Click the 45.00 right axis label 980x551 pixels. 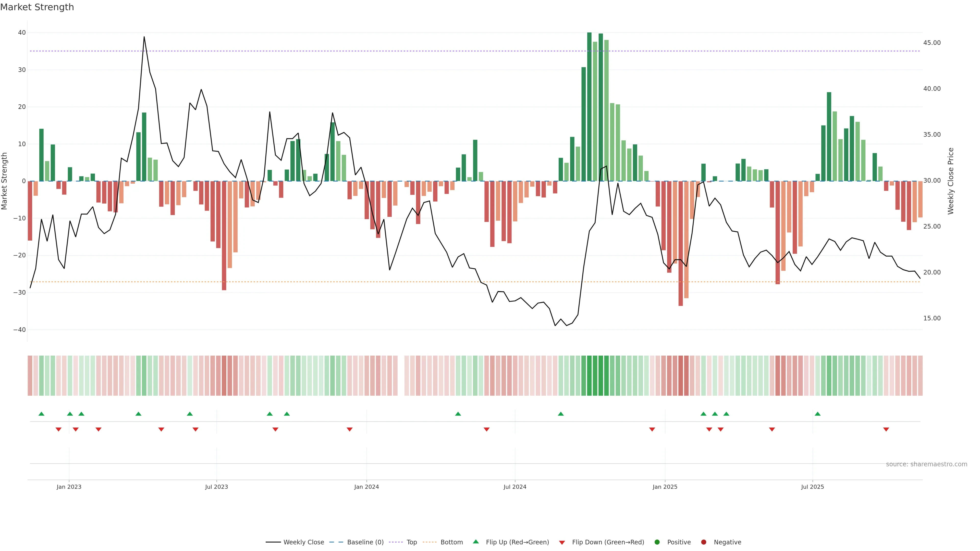coord(932,43)
